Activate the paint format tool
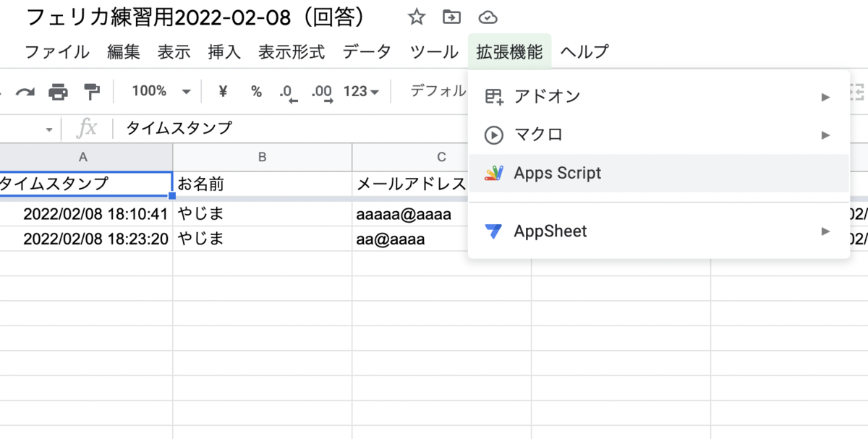868x439 pixels. 92,92
